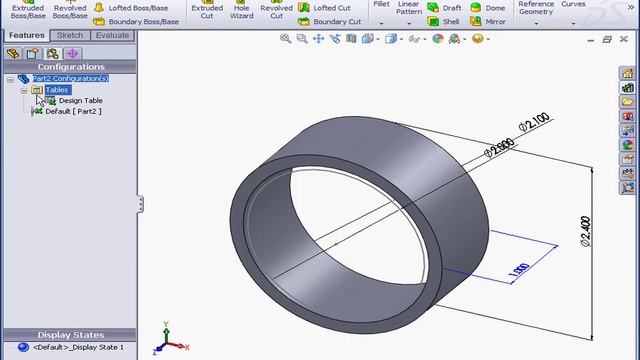Click the Previous View icon

pyautogui.click(x=335, y=39)
